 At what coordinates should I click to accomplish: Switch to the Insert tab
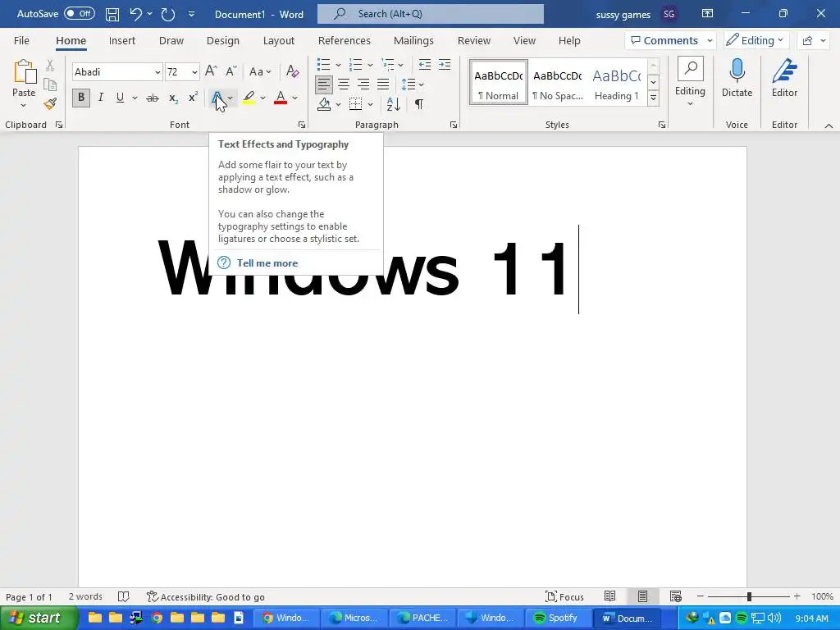point(122,41)
